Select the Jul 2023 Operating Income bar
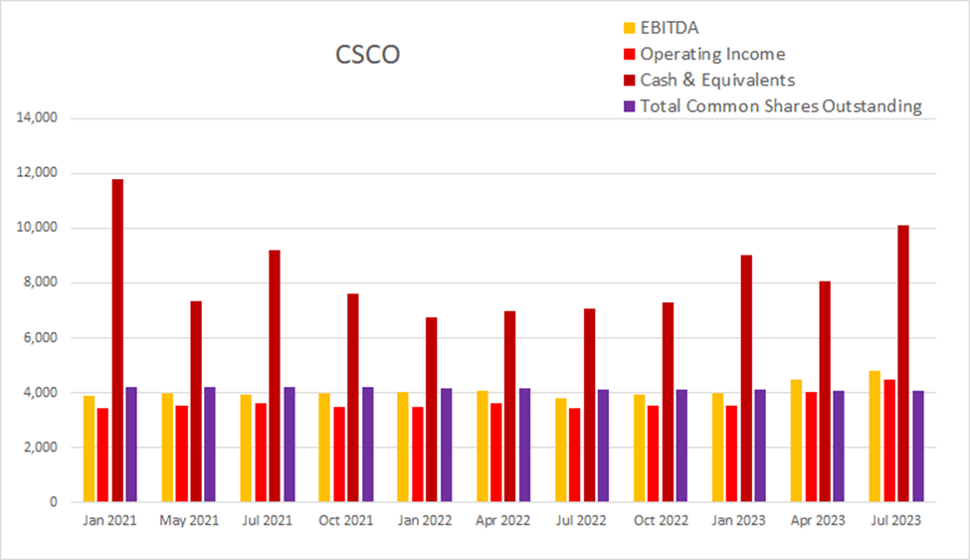Viewport: 970px width, 560px height. point(889,441)
